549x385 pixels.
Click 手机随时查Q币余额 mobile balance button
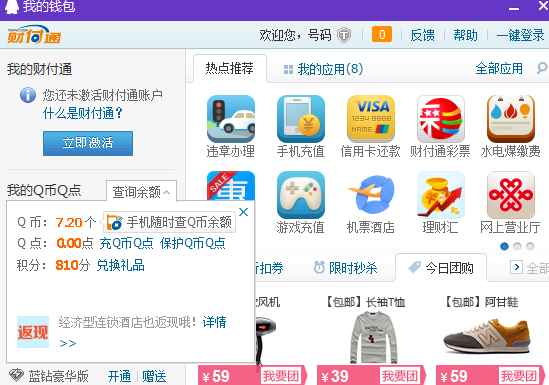(169, 222)
